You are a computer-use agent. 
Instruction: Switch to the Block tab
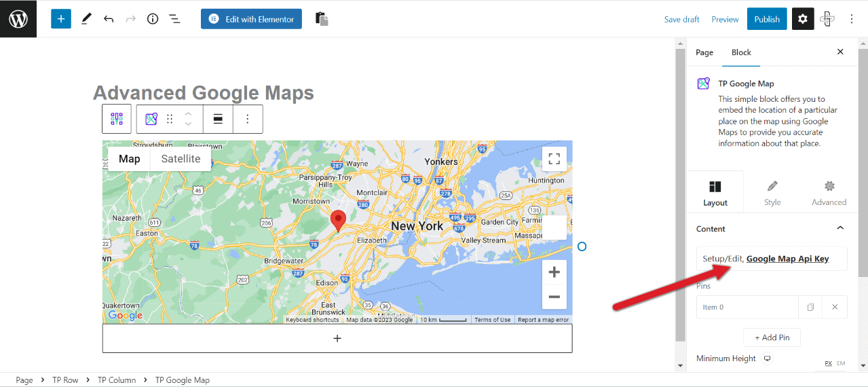click(741, 52)
